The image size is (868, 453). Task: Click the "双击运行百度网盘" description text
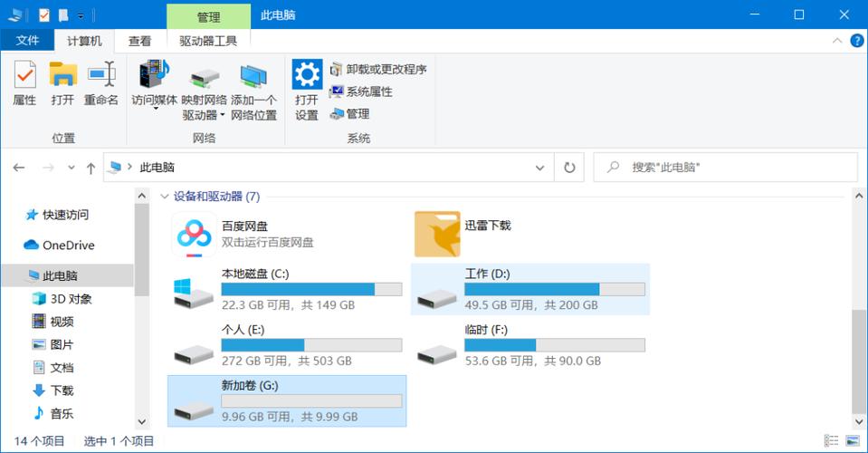coord(268,242)
